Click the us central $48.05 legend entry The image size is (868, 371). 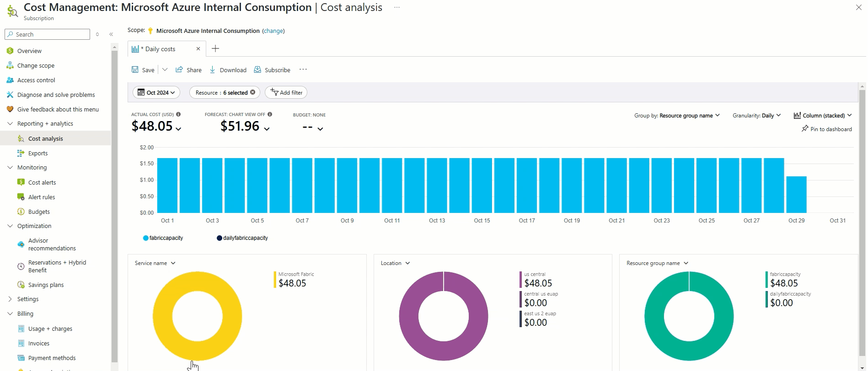pos(536,280)
